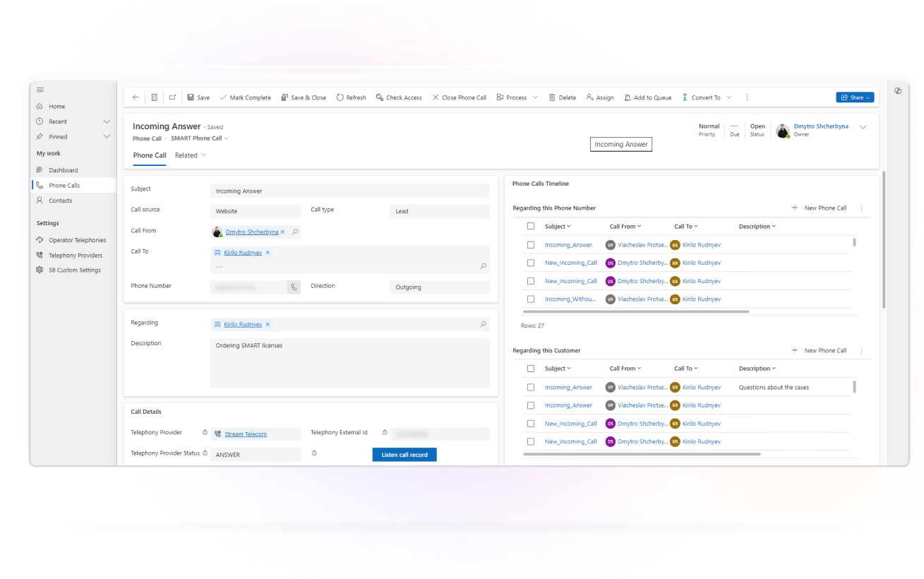This screenshot has height=579, width=924.
Task: Click the Refresh icon in command bar
Action: click(x=340, y=97)
